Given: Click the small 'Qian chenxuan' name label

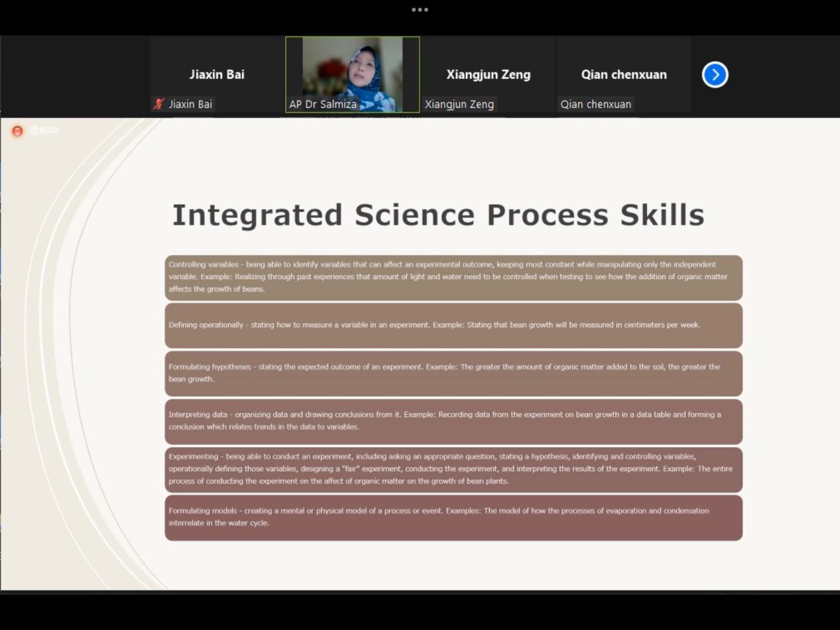Looking at the screenshot, I should click(x=595, y=104).
